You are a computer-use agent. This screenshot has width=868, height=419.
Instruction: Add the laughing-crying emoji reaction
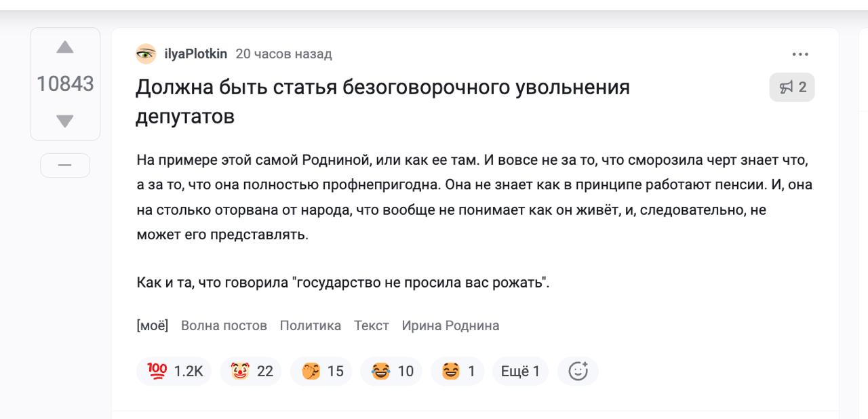(x=391, y=372)
